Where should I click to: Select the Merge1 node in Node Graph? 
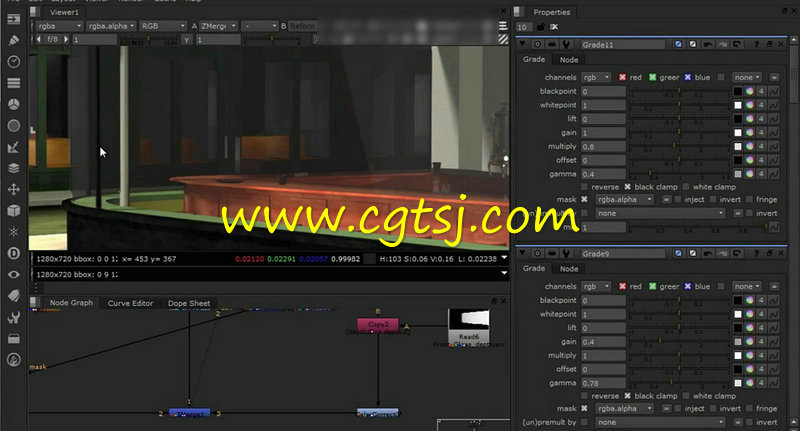pyautogui.click(x=189, y=414)
